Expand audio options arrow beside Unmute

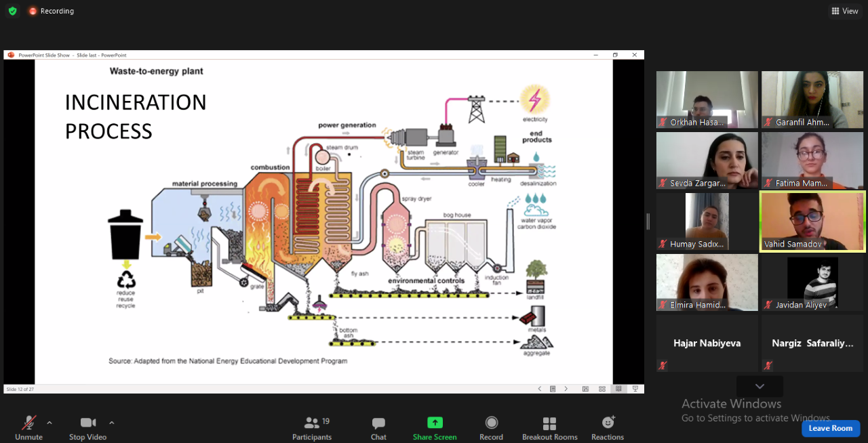tap(50, 423)
